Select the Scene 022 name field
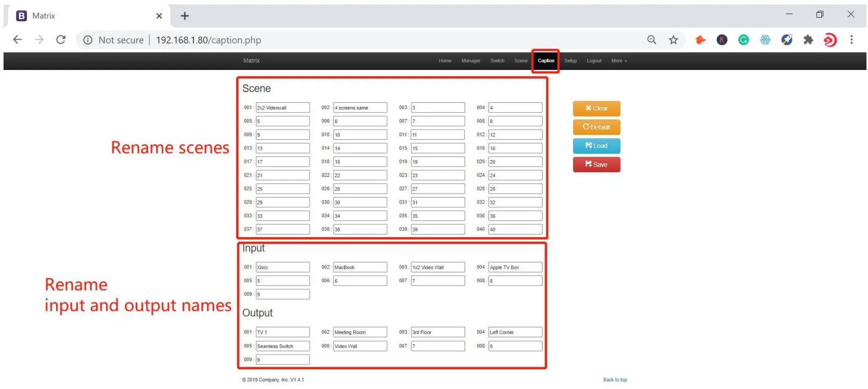 coord(360,175)
